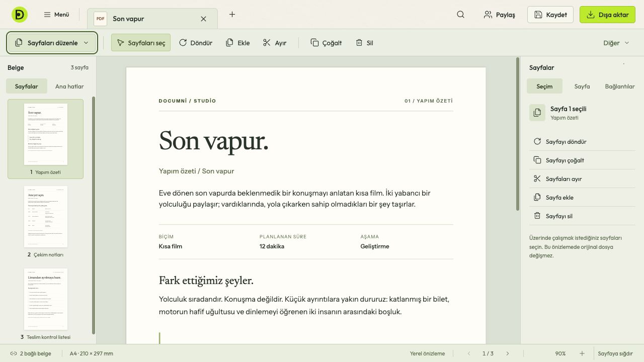
Task: Open the Sayfaları düzenle mode dropdown
Action: point(52,43)
